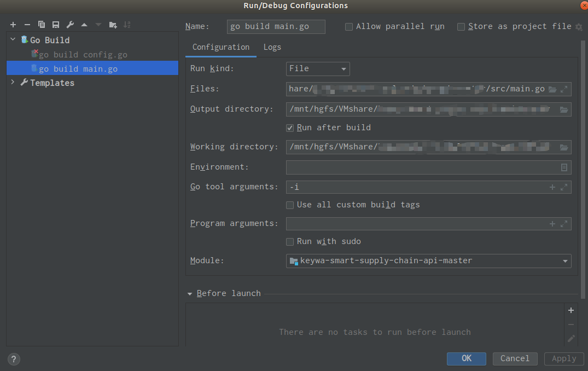
Task: Enable Allow parallel run checkbox
Action: coord(349,27)
